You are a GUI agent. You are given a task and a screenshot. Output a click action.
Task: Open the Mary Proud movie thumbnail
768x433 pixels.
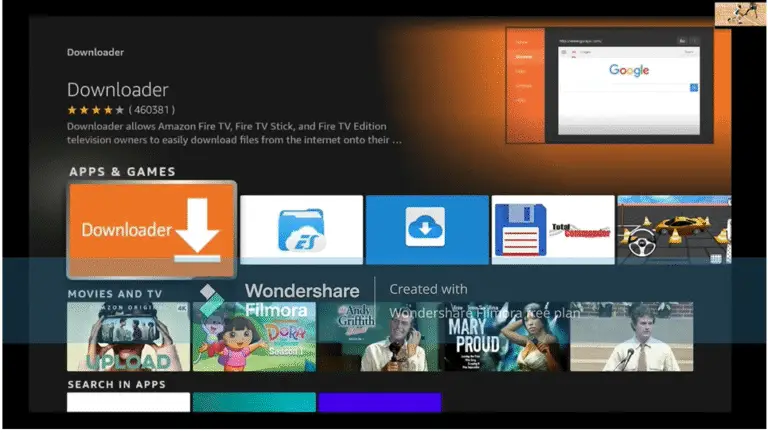505,337
